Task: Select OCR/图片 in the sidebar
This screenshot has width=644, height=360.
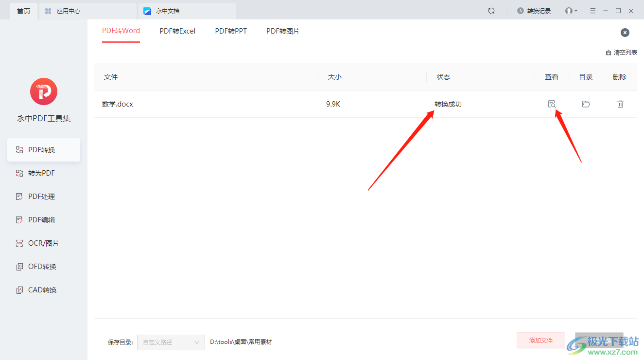Action: 44,243
